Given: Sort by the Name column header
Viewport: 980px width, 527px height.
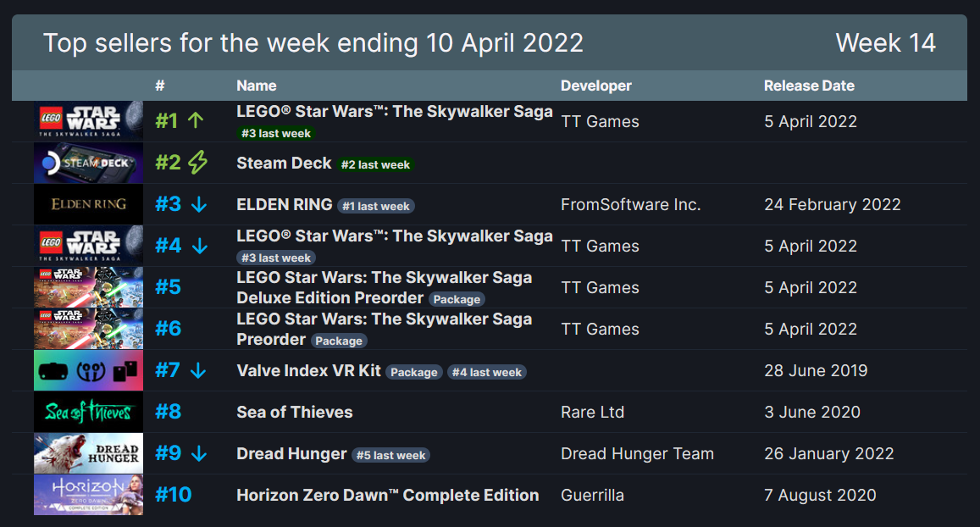Looking at the screenshot, I should pyautogui.click(x=257, y=86).
